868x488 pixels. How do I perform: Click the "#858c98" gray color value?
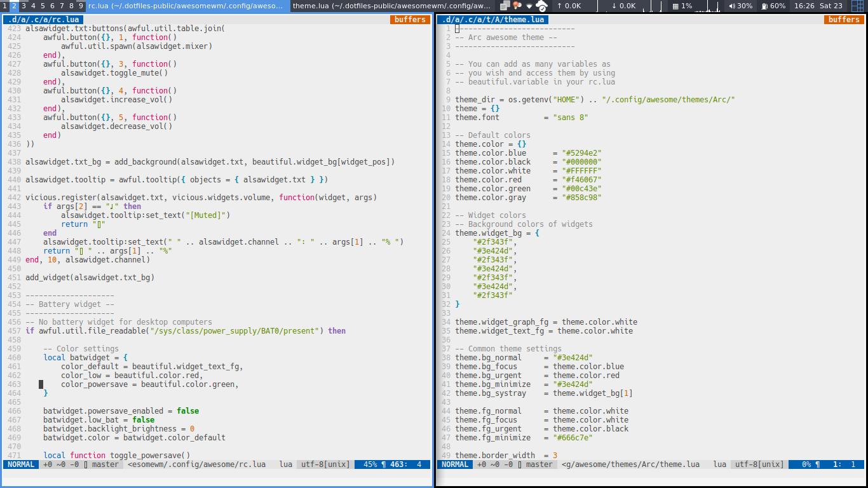click(581, 198)
